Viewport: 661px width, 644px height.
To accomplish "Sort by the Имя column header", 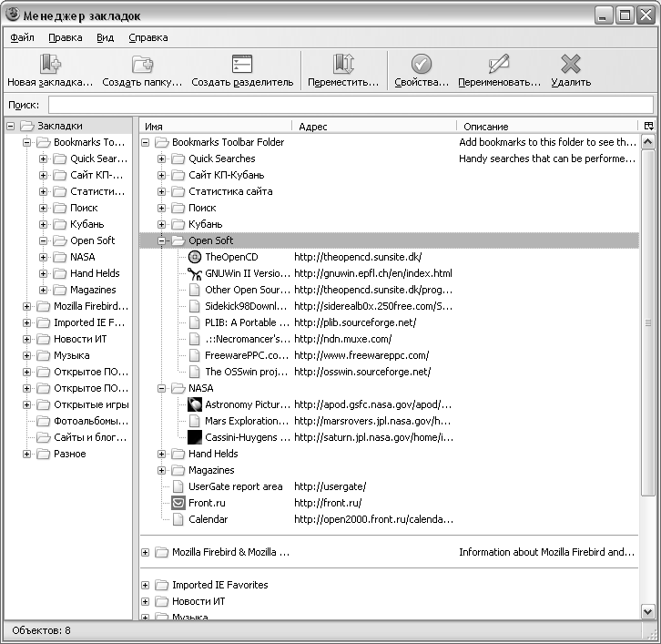I will [x=215, y=127].
